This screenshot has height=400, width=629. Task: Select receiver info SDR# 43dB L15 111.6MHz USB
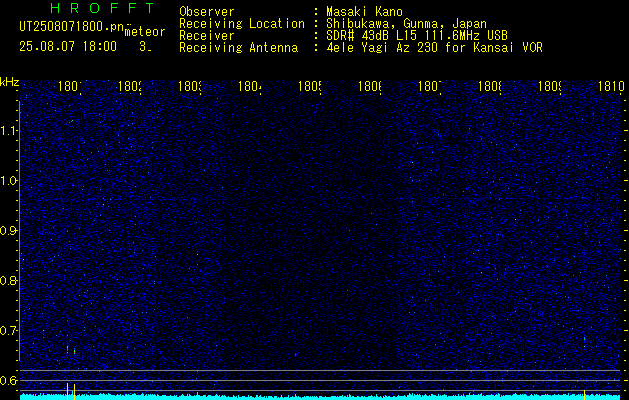[x=417, y=36]
